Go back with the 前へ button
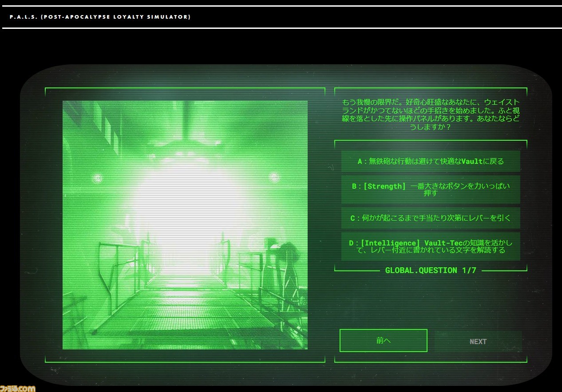Image resolution: width=562 pixels, height=392 pixels. click(x=384, y=341)
